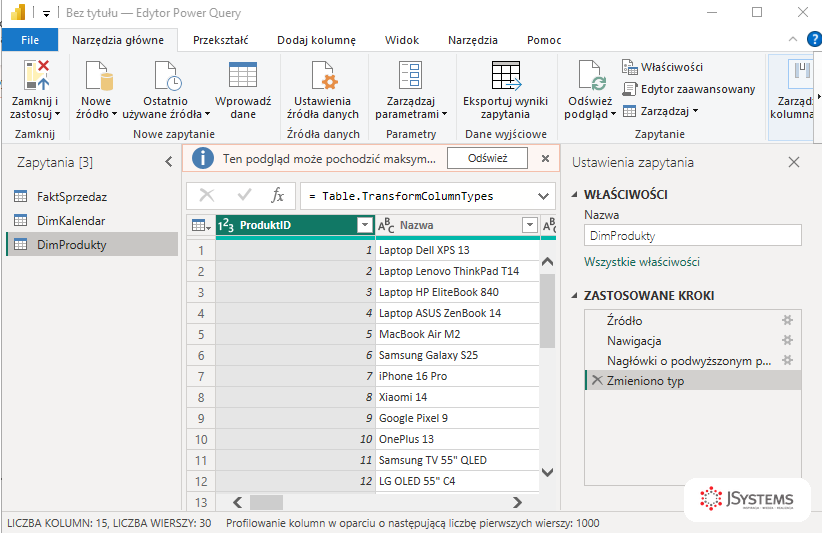Expand the formula bar
Screen dimensions: 822x533
(x=544, y=197)
